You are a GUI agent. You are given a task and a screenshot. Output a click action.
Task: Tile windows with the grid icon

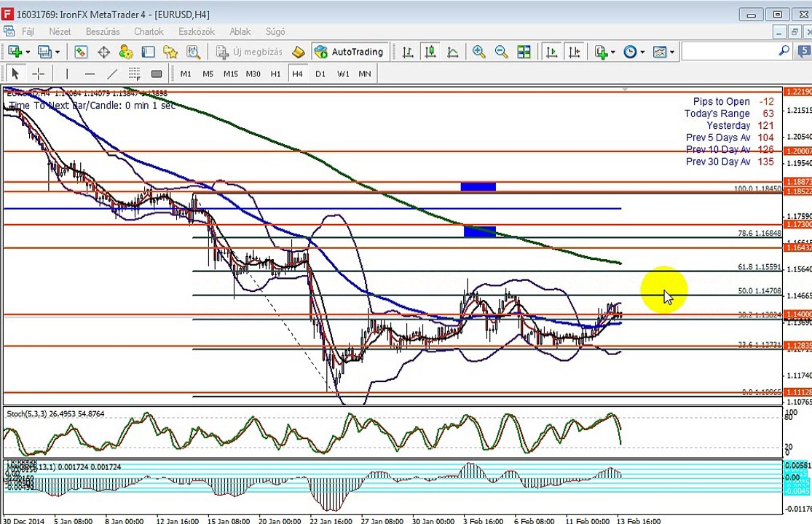tap(524, 52)
